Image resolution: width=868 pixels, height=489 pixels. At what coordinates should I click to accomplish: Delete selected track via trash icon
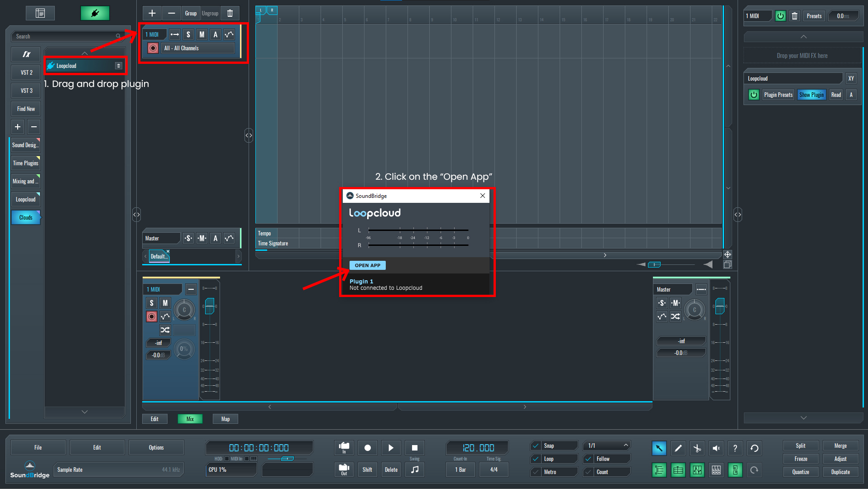click(x=230, y=13)
